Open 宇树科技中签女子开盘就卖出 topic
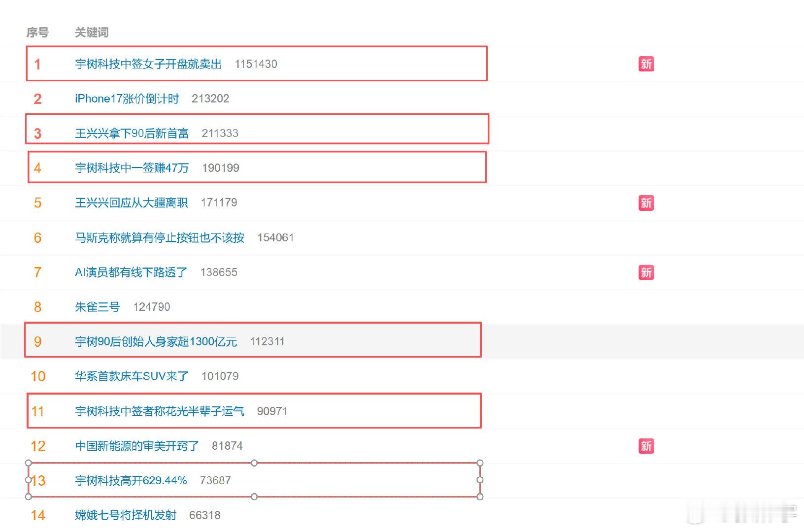This screenshot has width=804, height=532. pos(148,64)
